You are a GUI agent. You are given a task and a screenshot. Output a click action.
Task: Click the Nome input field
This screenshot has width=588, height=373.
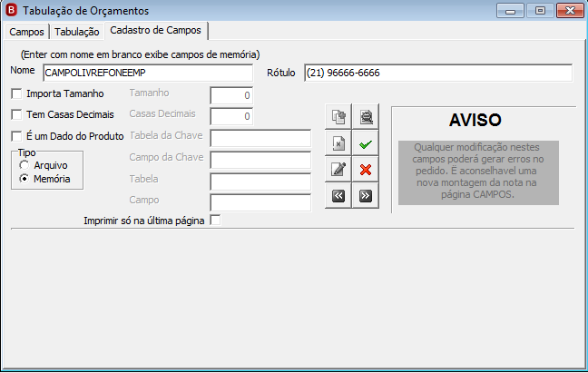148,73
